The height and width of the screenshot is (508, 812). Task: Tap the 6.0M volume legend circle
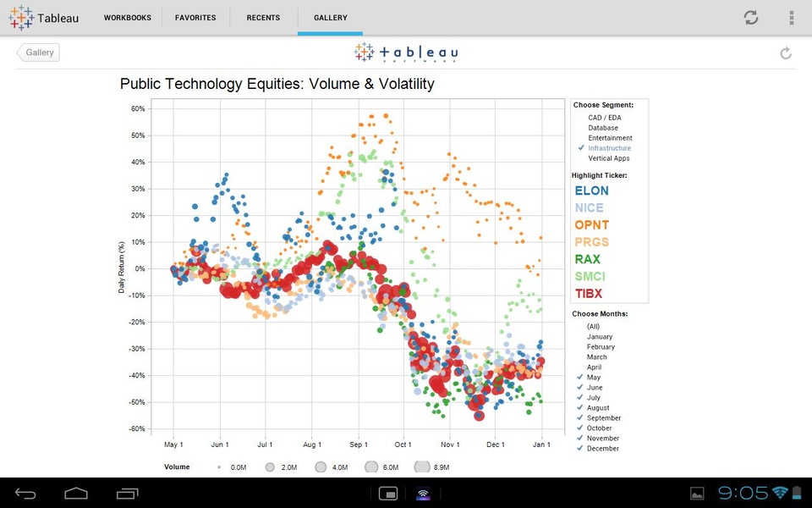[x=371, y=467]
